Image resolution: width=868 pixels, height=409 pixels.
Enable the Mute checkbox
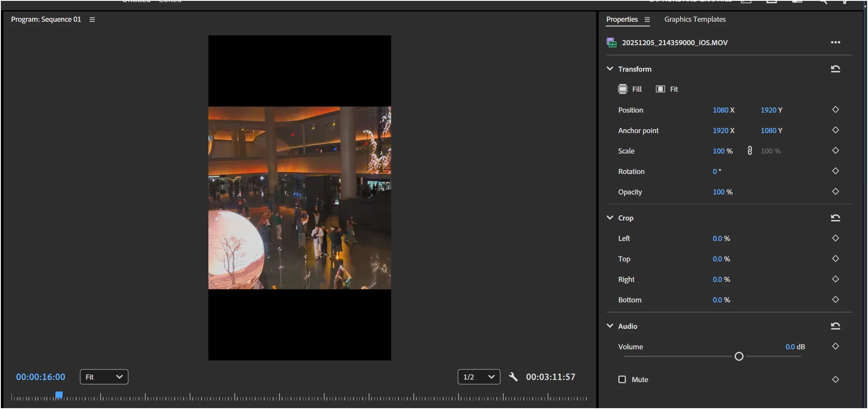click(x=622, y=380)
